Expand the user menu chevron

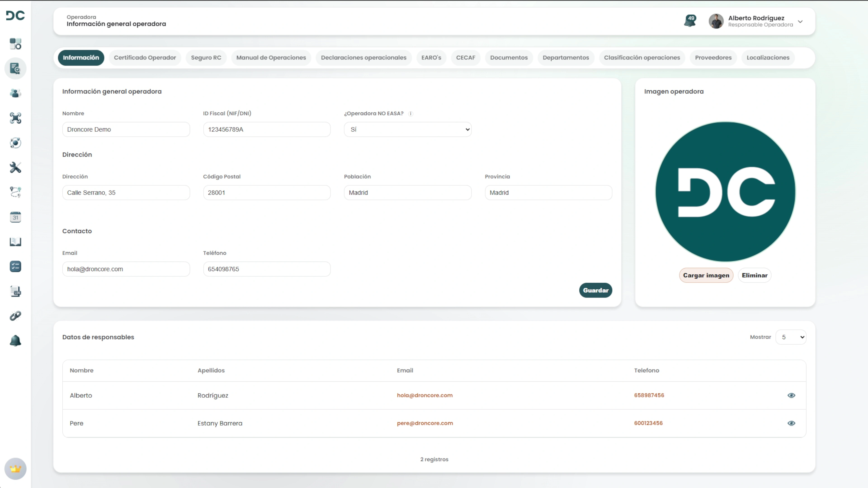800,21
